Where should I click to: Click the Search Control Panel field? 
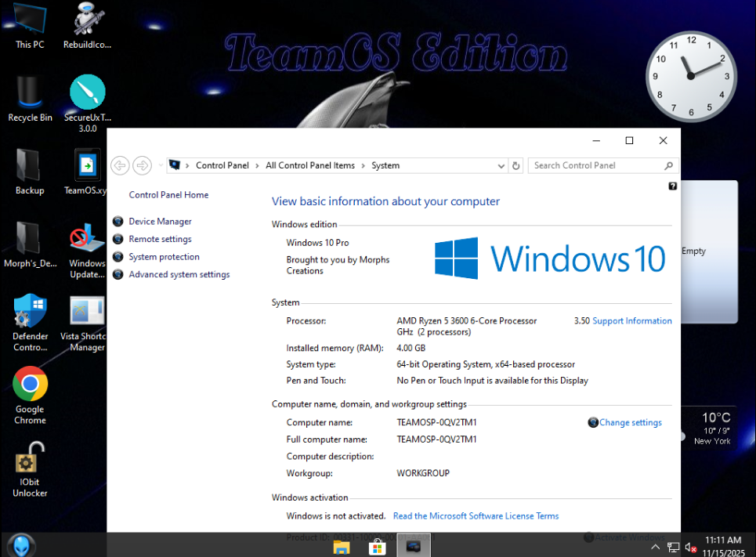pyautogui.click(x=597, y=165)
